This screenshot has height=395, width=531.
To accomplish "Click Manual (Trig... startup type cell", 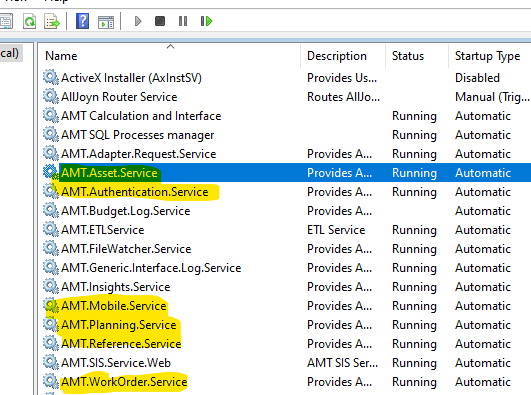I will pyautogui.click(x=492, y=97).
